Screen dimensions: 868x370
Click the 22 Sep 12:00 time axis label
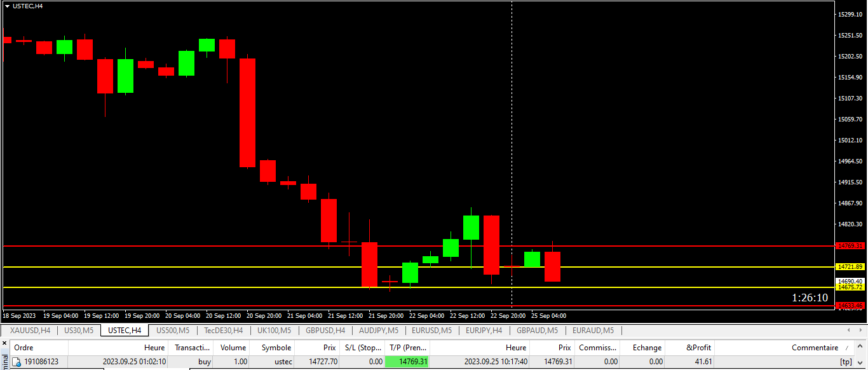tap(466, 315)
